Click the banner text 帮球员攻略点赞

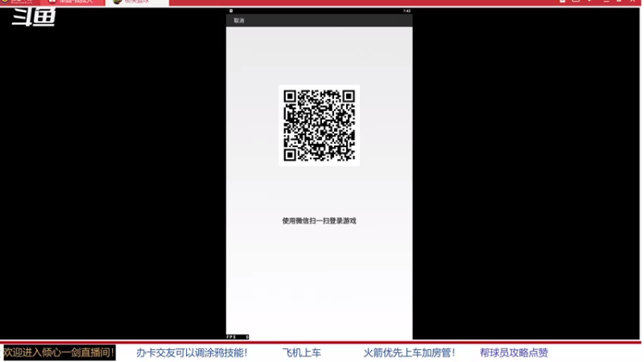click(x=514, y=352)
